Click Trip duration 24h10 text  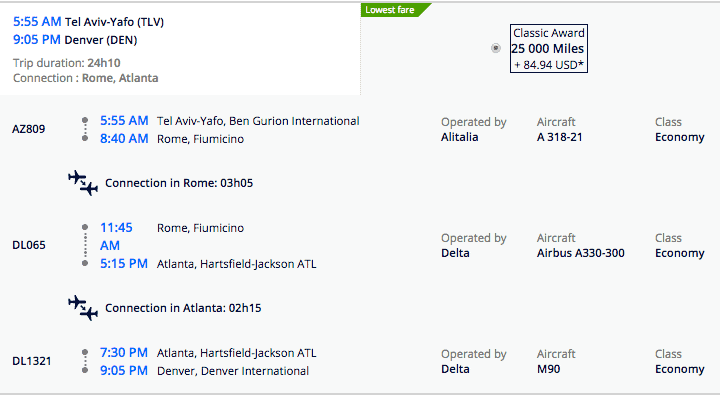point(67,63)
